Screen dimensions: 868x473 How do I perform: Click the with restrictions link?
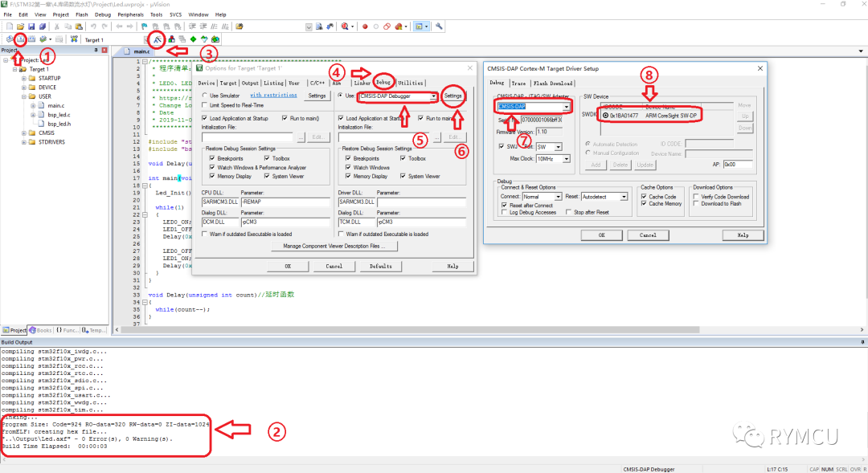[273, 95]
